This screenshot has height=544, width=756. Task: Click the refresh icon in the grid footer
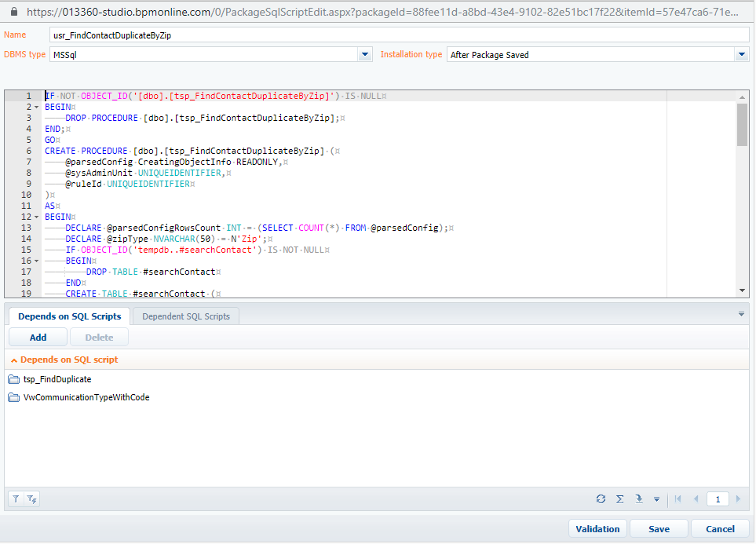[x=601, y=499]
